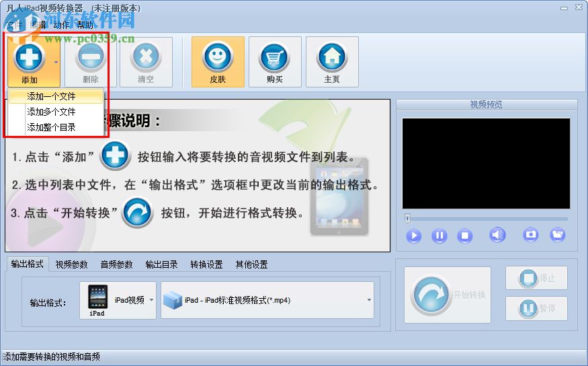
Task: Click the Clear (清空) toolbar button
Action: click(x=146, y=62)
